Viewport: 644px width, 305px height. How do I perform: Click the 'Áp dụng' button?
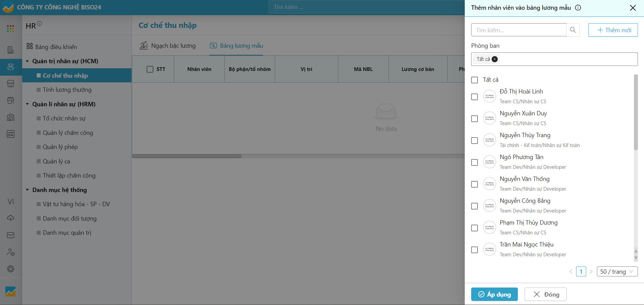[494, 294]
